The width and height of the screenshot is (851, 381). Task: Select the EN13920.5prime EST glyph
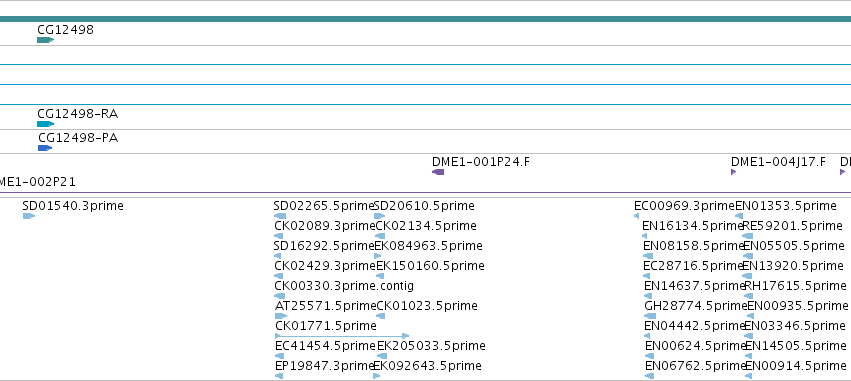[x=747, y=276]
